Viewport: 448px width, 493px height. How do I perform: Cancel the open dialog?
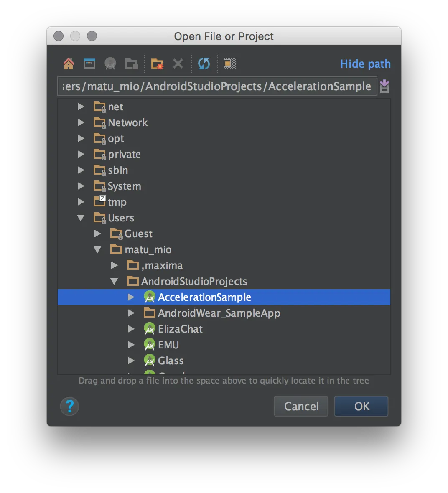(301, 406)
